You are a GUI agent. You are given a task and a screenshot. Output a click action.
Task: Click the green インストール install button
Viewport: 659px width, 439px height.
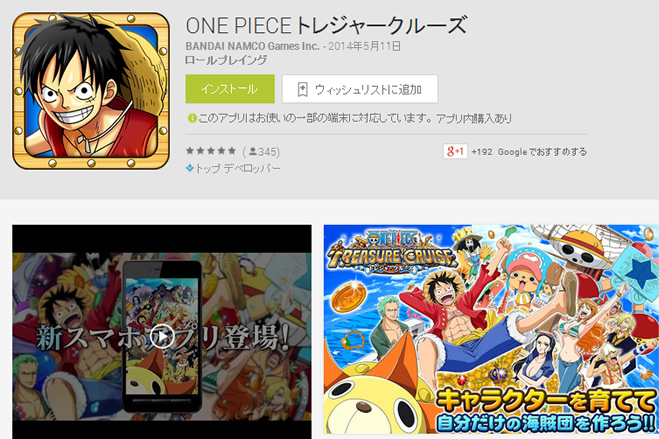coord(230,89)
